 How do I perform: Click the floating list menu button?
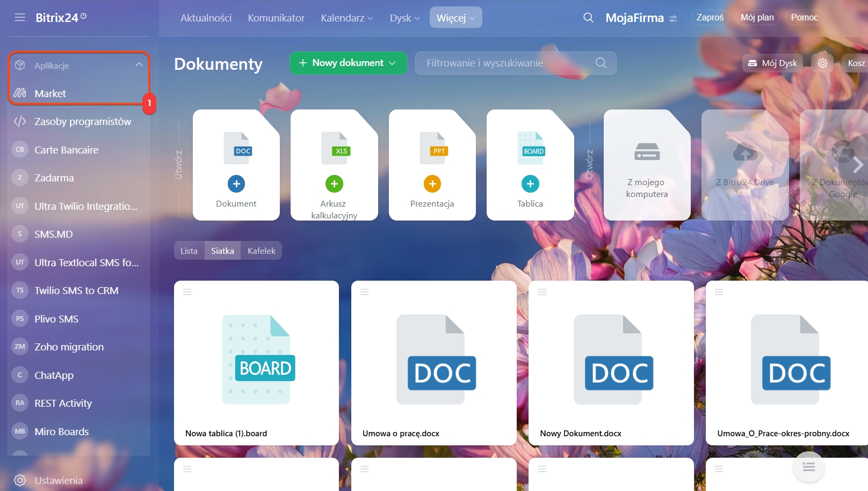point(809,467)
